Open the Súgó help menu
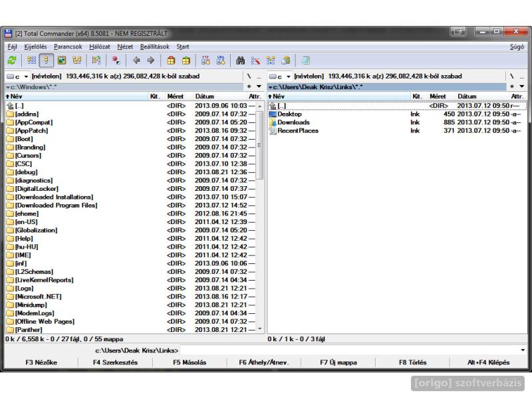Viewport: 532px width, 399px height. pos(517,47)
